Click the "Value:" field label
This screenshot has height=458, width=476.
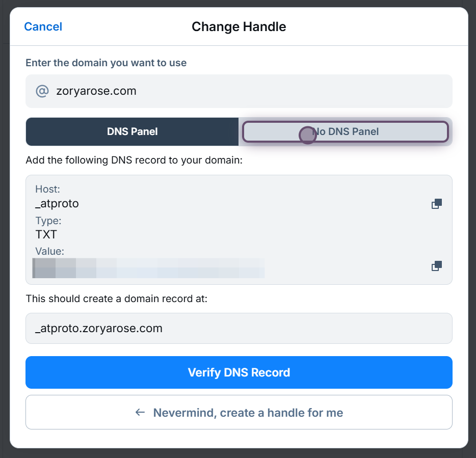coord(50,251)
